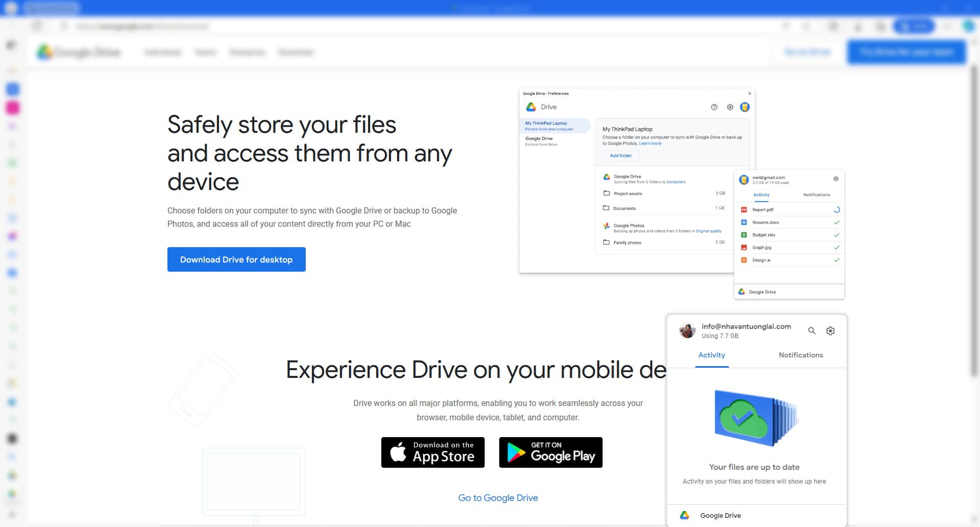Click the Using 7.7 GB storage text
The image size is (980, 527).
(x=720, y=336)
